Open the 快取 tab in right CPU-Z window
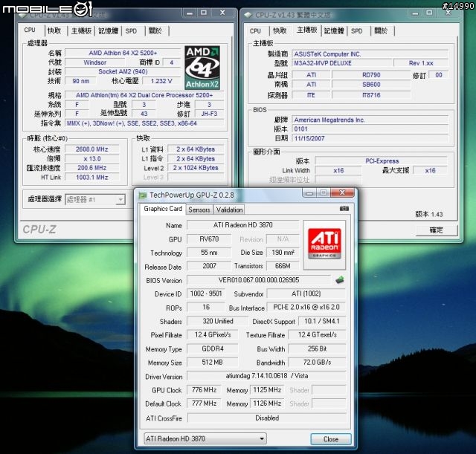The width and height of the screenshot is (476, 454). [x=280, y=31]
